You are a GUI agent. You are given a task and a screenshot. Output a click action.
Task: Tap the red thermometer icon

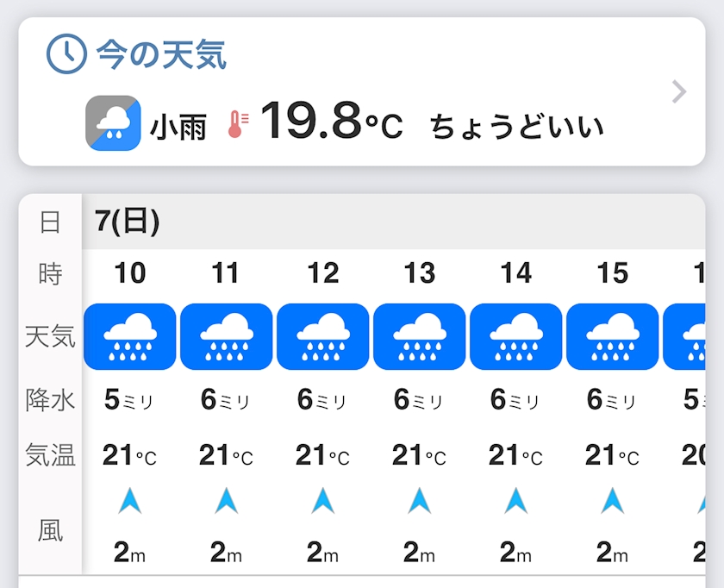tap(238, 124)
